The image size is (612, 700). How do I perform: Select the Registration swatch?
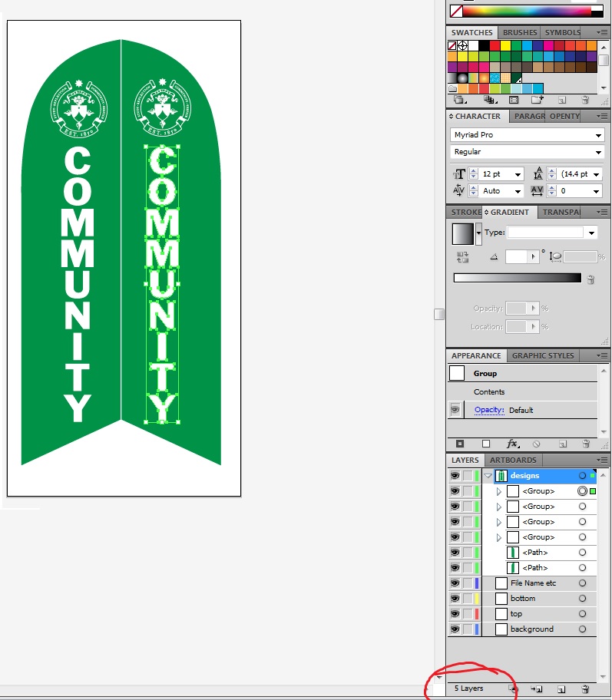pos(463,45)
